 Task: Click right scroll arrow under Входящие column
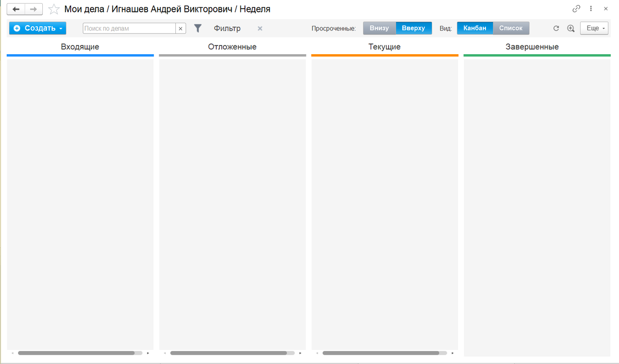[x=148, y=353]
